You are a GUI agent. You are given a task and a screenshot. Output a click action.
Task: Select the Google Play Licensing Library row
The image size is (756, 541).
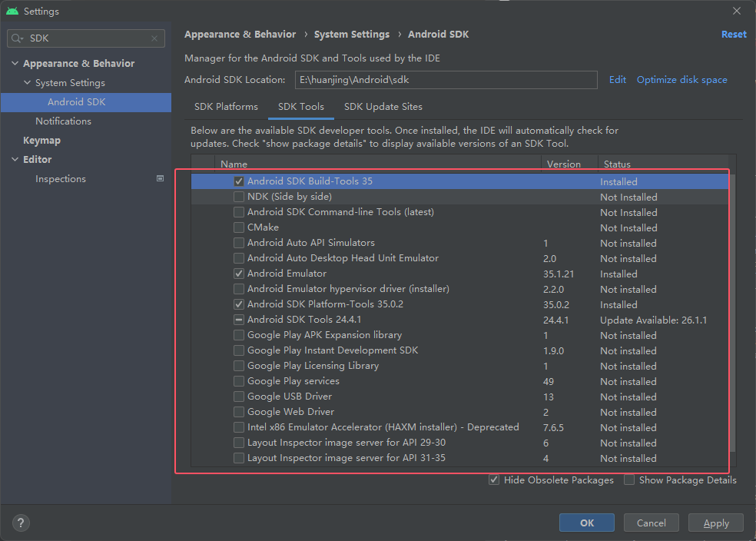click(x=459, y=366)
